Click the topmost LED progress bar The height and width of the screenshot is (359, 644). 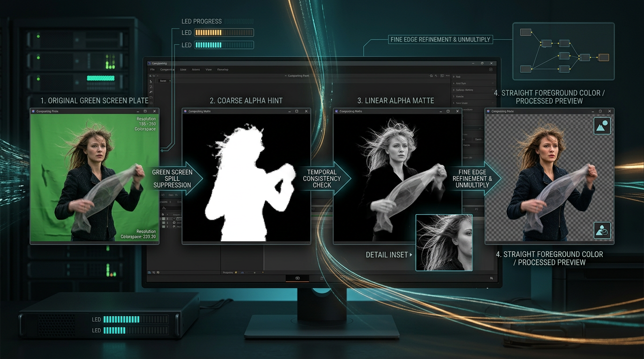(x=224, y=32)
